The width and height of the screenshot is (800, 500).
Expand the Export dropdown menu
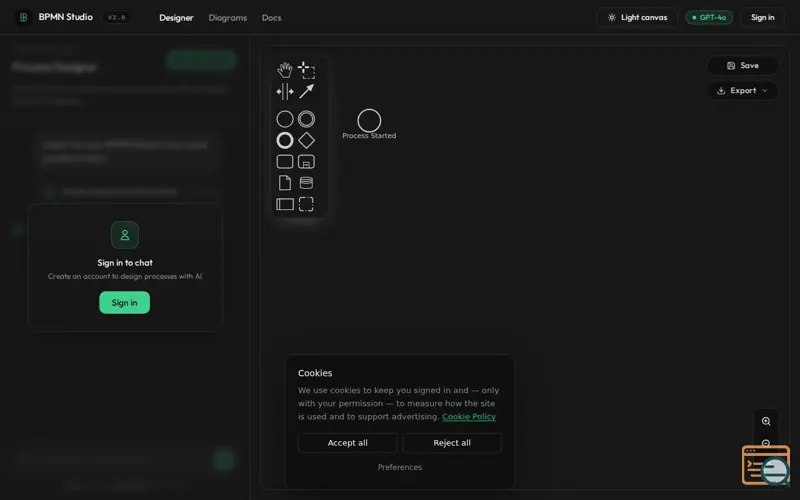coord(742,90)
